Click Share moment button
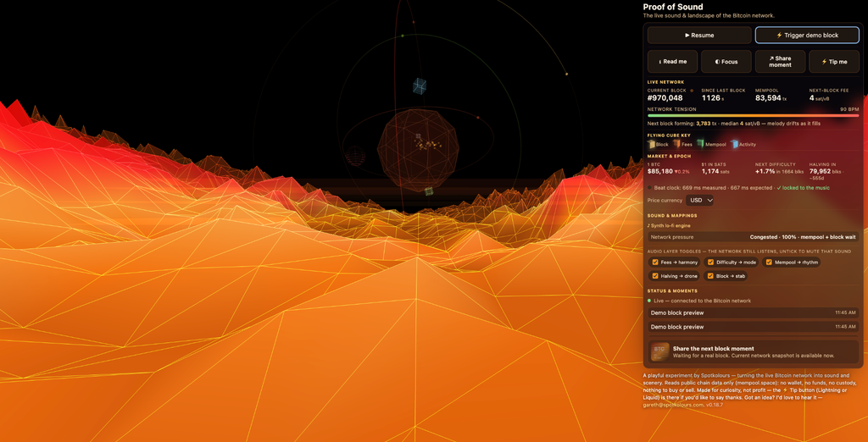Screen dimensions: 868x442 (x=780, y=62)
